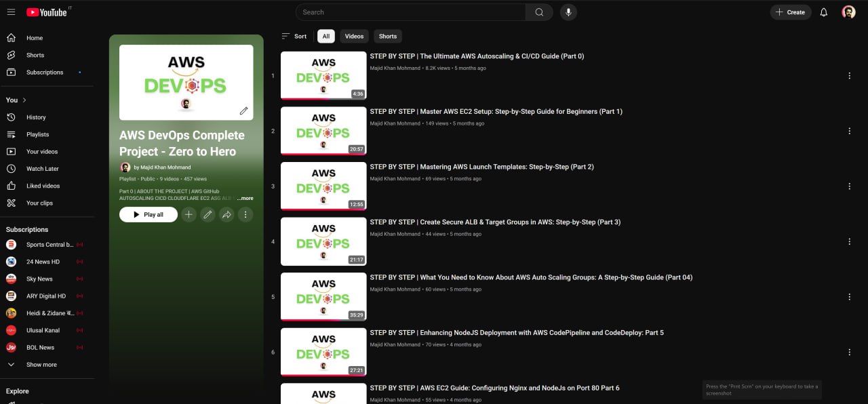Click the "Explore" sidebar heading
This screenshot has width=868, height=404.
click(x=18, y=391)
